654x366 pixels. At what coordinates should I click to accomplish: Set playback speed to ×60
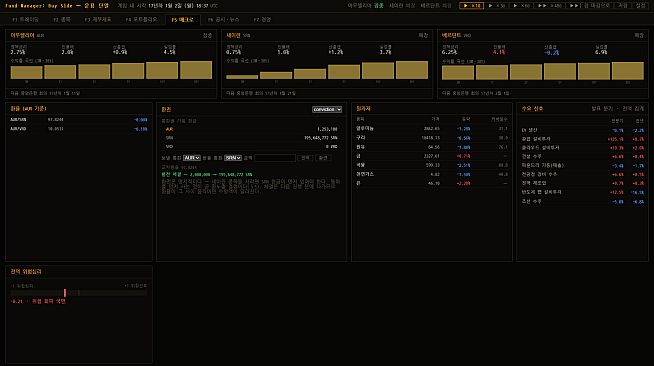[x=521, y=6]
